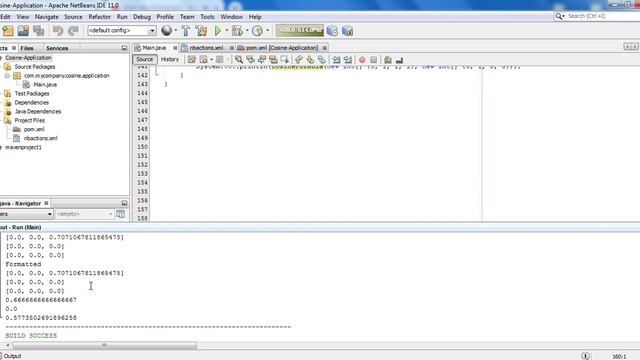640x360 pixels.
Task: Open the Debug menu
Action: pyautogui.click(x=142, y=17)
